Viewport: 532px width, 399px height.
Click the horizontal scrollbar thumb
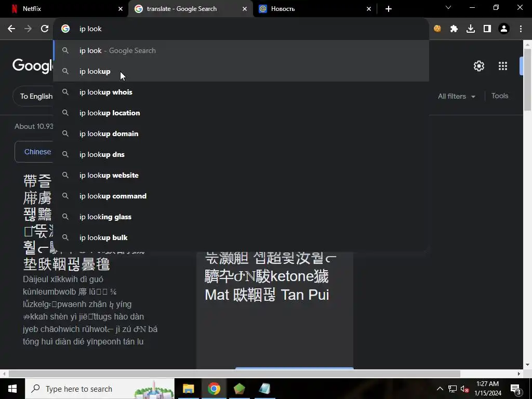click(234, 374)
